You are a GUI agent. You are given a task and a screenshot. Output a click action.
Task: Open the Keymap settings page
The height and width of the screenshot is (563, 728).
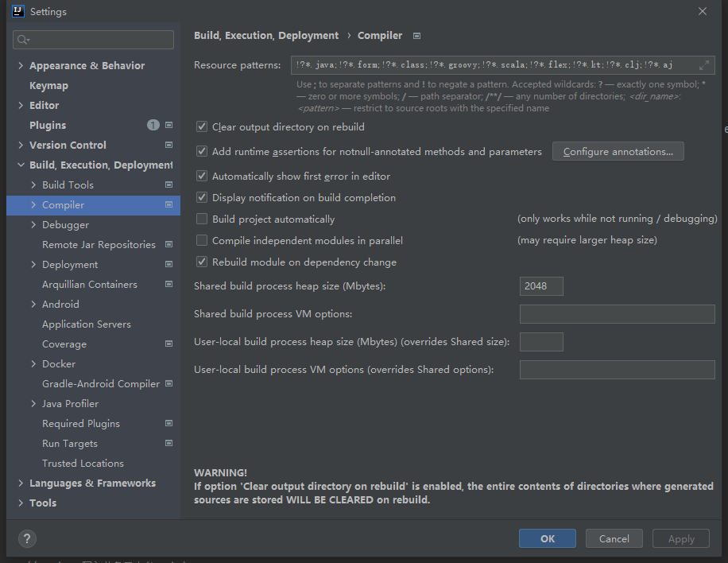coord(48,85)
